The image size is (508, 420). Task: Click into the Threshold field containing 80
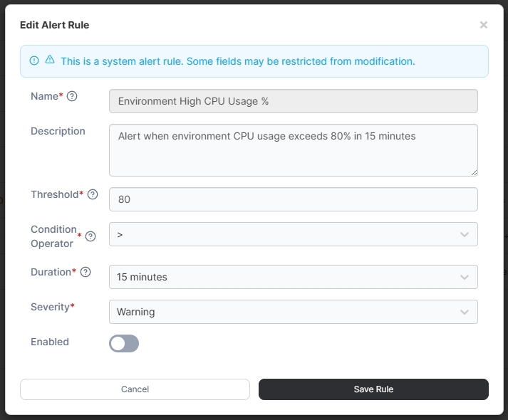point(293,200)
